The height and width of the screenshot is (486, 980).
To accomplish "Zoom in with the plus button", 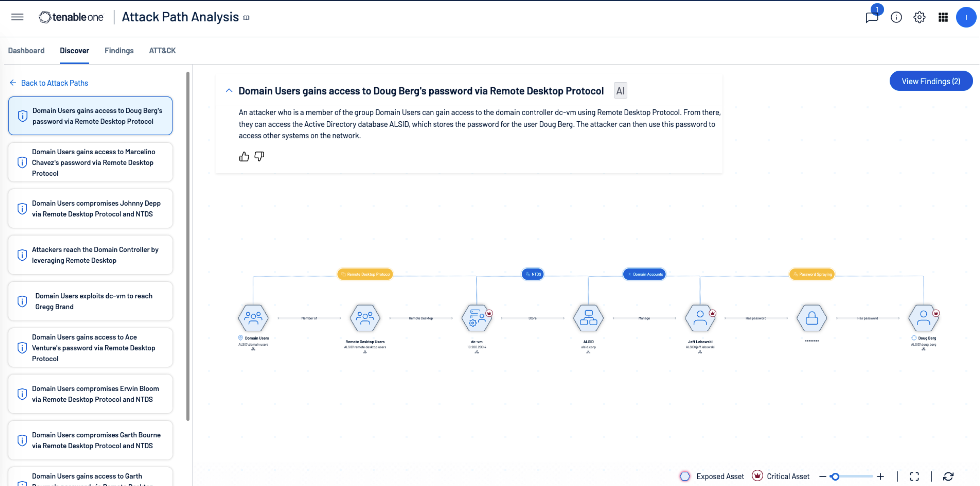I will click(x=880, y=476).
